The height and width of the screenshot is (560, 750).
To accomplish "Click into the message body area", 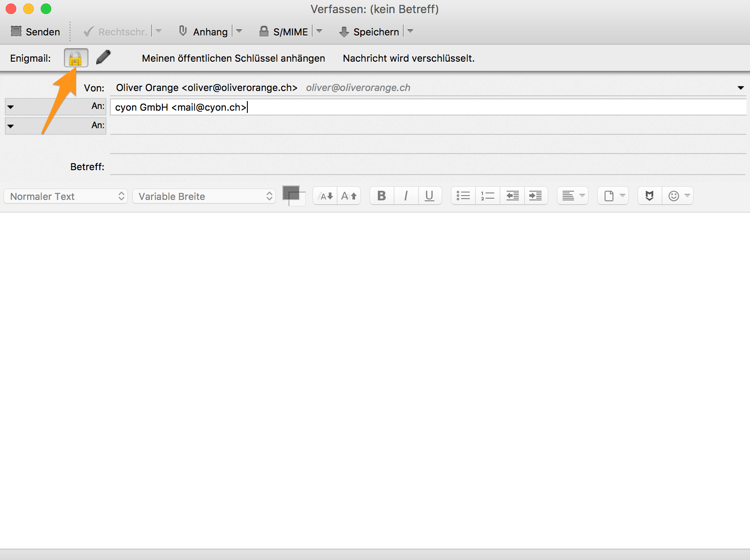I will point(375,380).
